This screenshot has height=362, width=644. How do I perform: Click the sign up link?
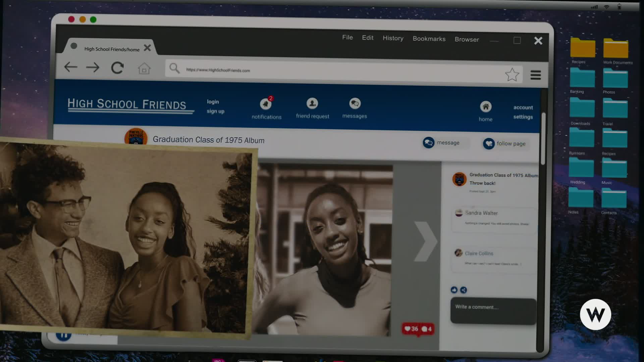coord(215,111)
